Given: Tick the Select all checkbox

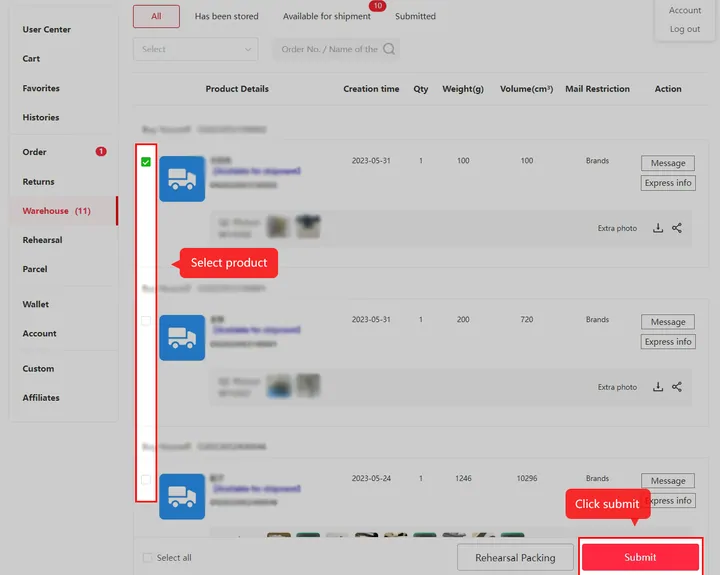Looking at the screenshot, I should pyautogui.click(x=147, y=558).
